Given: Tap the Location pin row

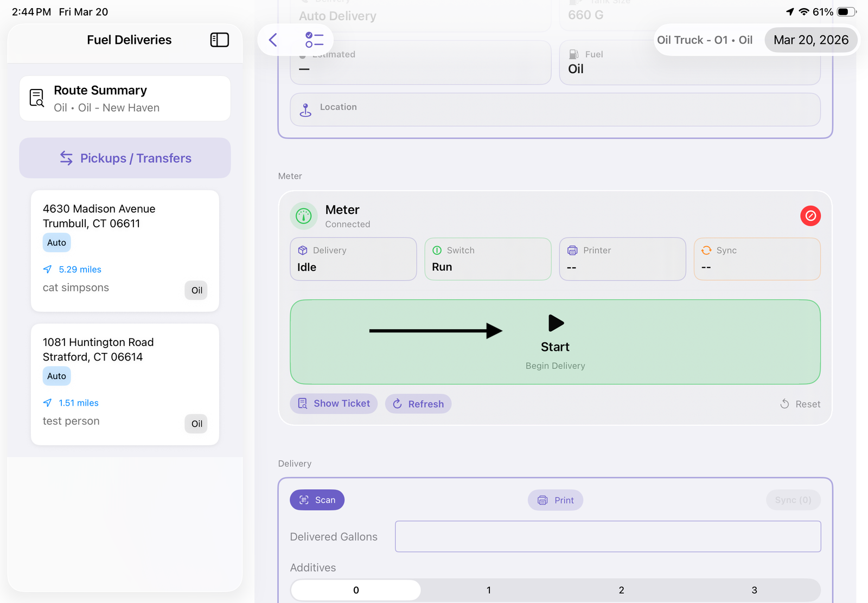Looking at the screenshot, I should (x=554, y=110).
